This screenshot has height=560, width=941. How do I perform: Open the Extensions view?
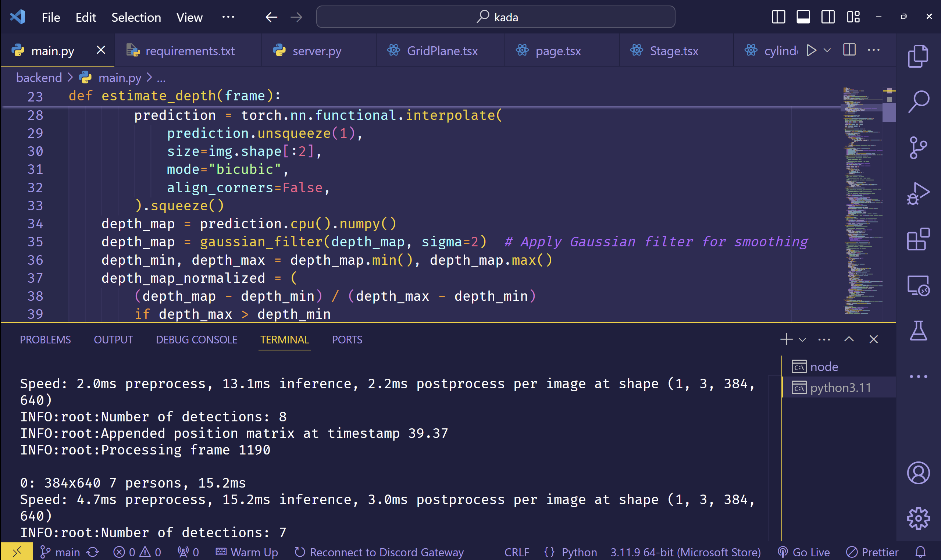point(917,239)
